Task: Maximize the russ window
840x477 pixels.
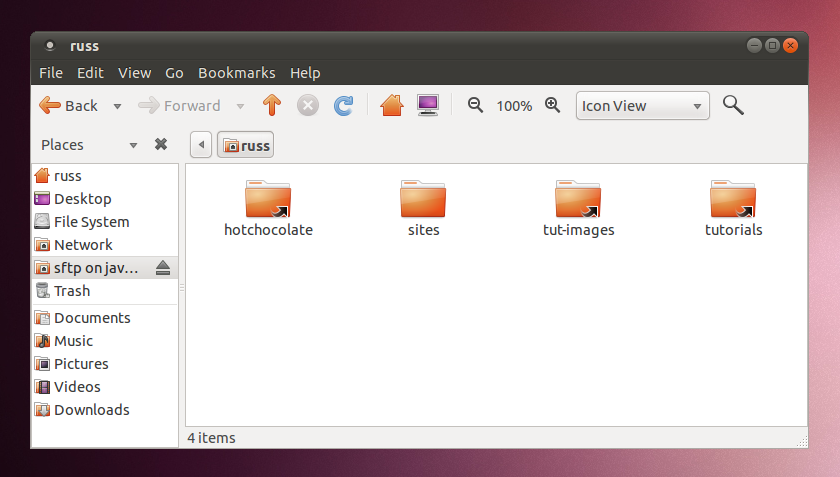Action: click(x=772, y=46)
